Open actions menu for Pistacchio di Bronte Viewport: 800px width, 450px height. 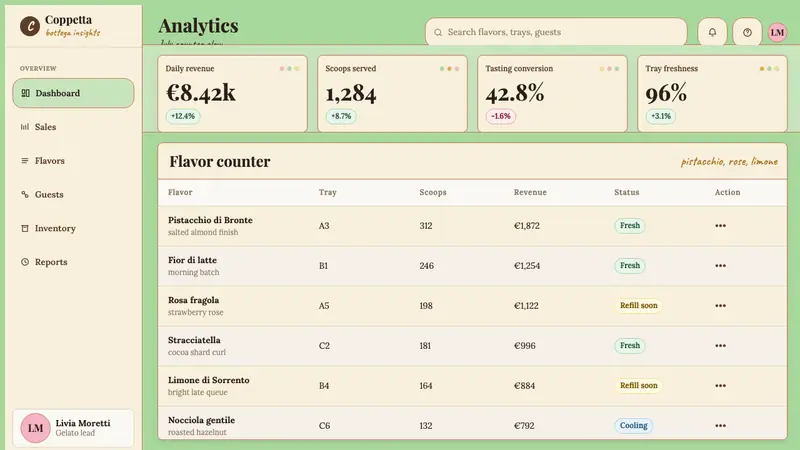[x=720, y=226]
